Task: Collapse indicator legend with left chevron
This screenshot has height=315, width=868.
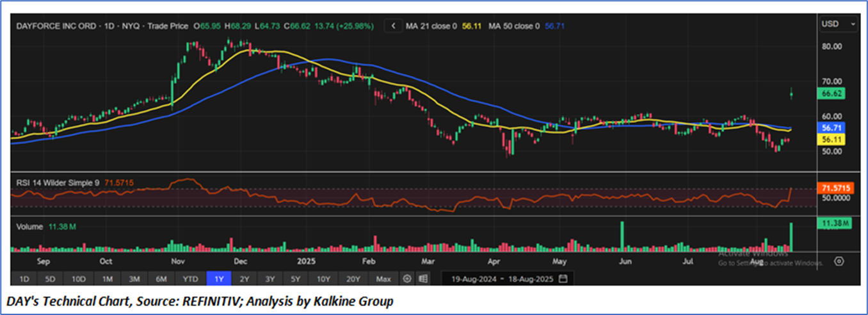Action: (x=393, y=26)
